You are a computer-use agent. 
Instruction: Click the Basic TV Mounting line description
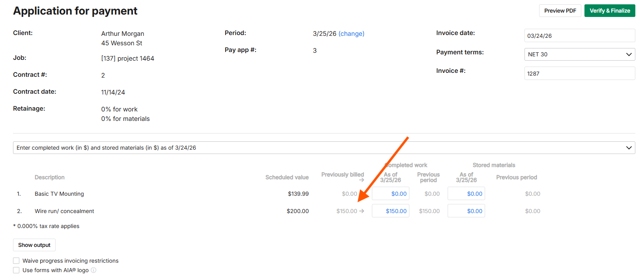click(59, 194)
